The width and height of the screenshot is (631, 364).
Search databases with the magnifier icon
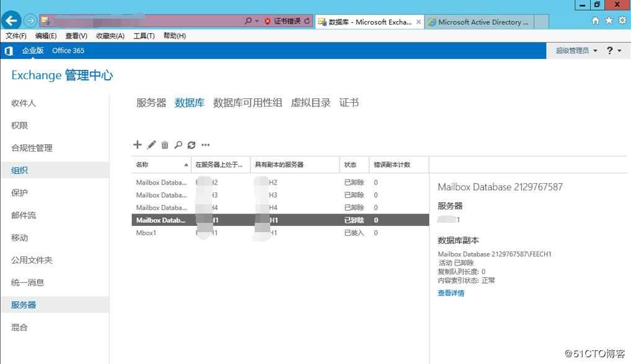point(179,145)
